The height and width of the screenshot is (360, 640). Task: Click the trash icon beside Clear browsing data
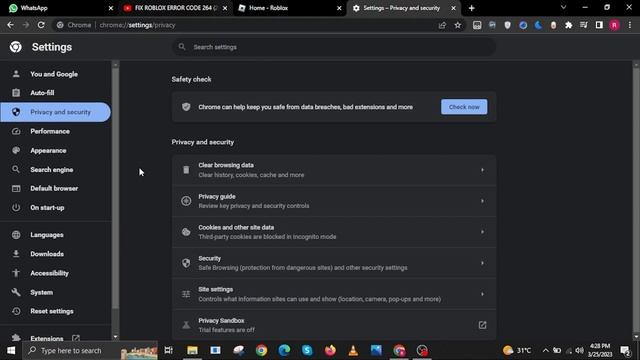click(186, 170)
